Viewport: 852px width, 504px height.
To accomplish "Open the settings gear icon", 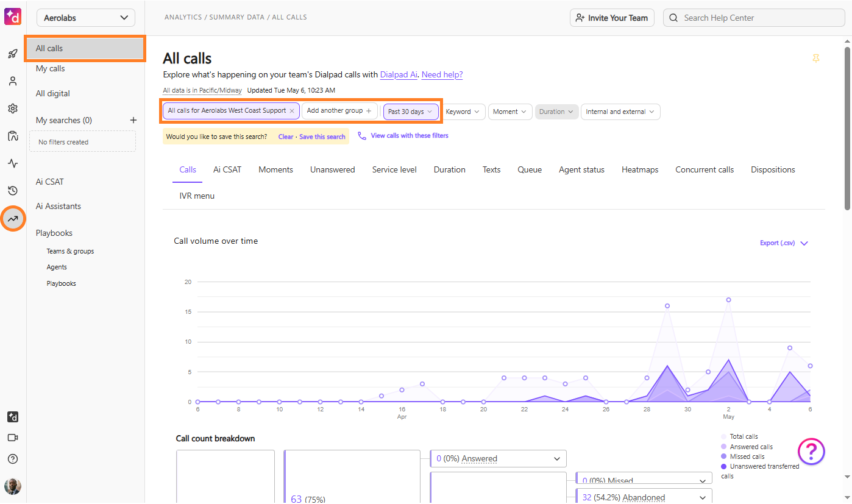I will [x=13, y=108].
